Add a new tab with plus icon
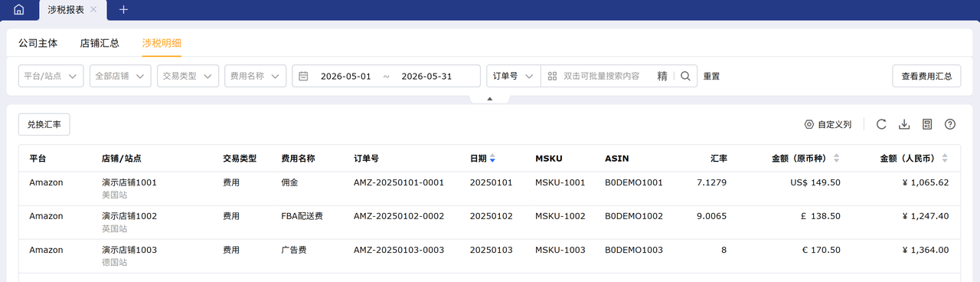This screenshot has width=980, height=282. 124,10
